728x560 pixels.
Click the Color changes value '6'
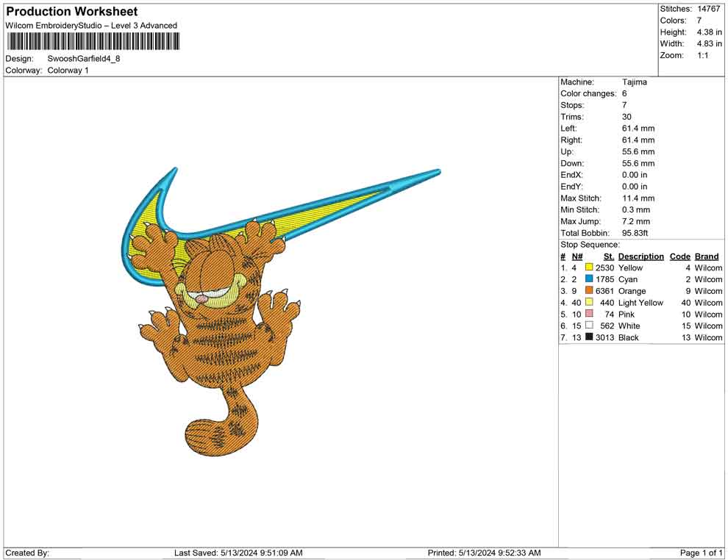point(624,94)
